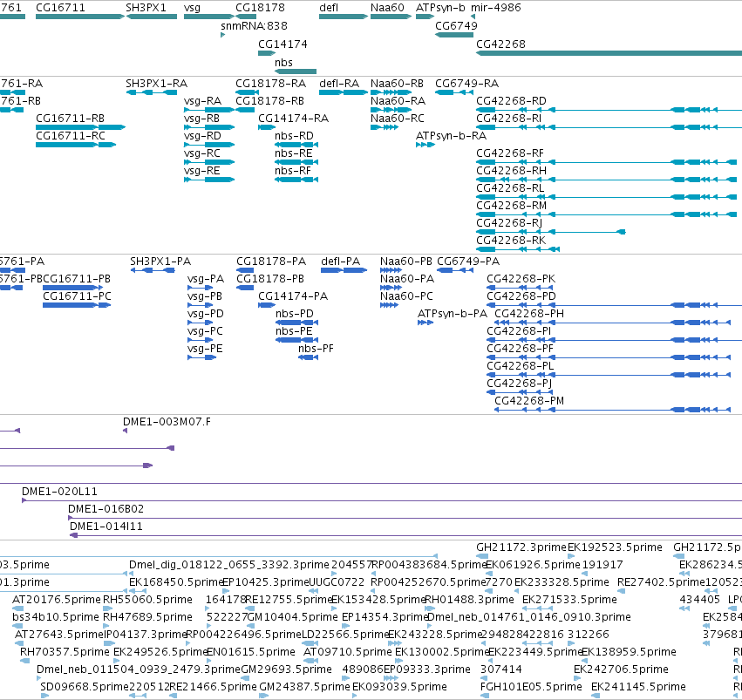Image resolution: width=742 pixels, height=700 pixels.
Task: Click transcript label vsg-RE
Action: coord(202,171)
